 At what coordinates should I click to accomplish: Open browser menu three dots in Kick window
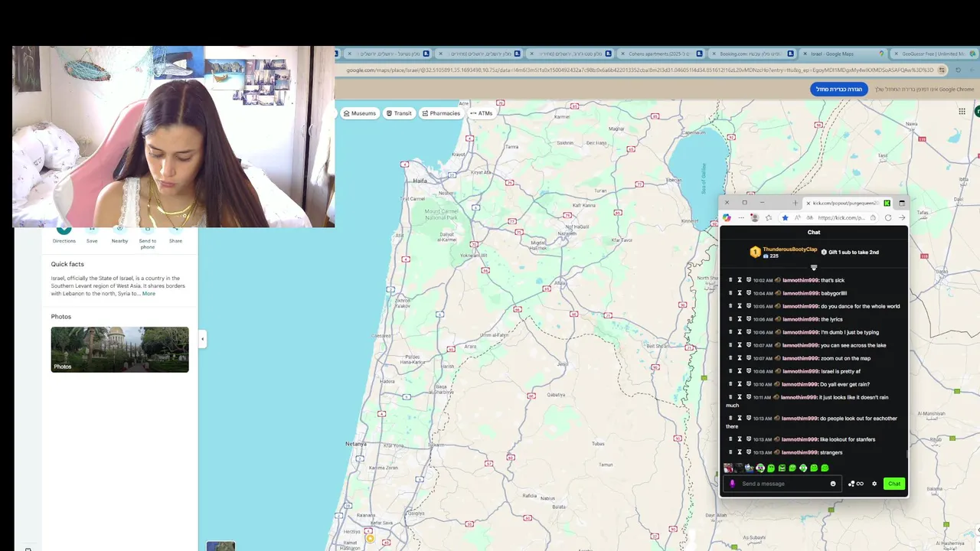click(740, 217)
